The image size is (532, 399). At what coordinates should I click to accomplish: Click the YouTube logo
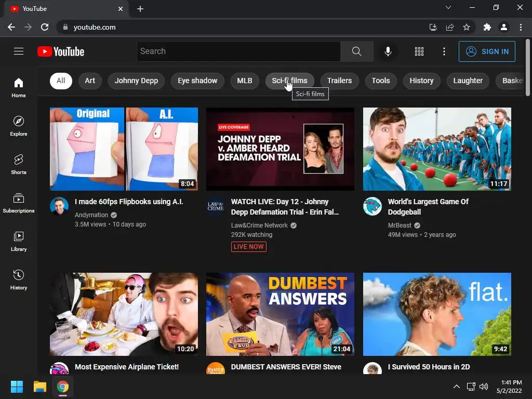click(61, 51)
